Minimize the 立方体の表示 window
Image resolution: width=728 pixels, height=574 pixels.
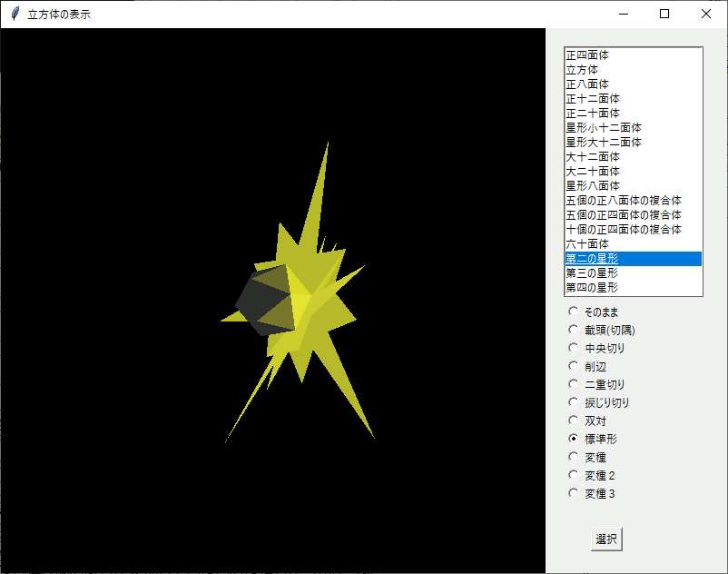[x=624, y=14]
